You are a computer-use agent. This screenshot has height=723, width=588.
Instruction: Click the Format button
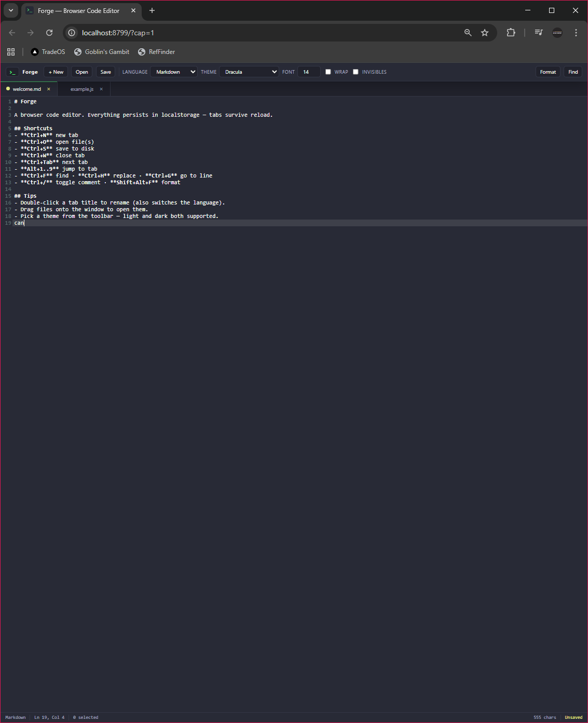548,72
